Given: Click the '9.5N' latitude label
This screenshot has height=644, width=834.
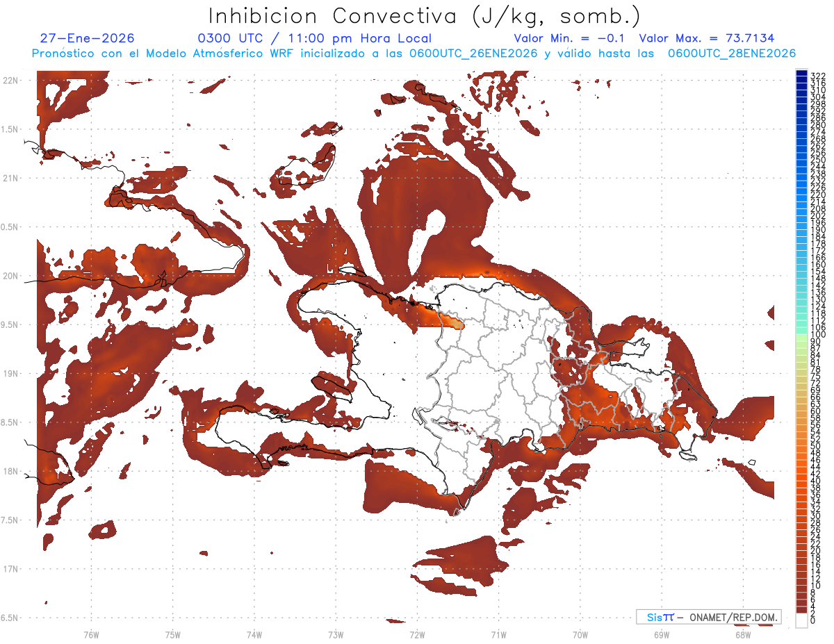Looking at the screenshot, I should pyautogui.click(x=10, y=324).
